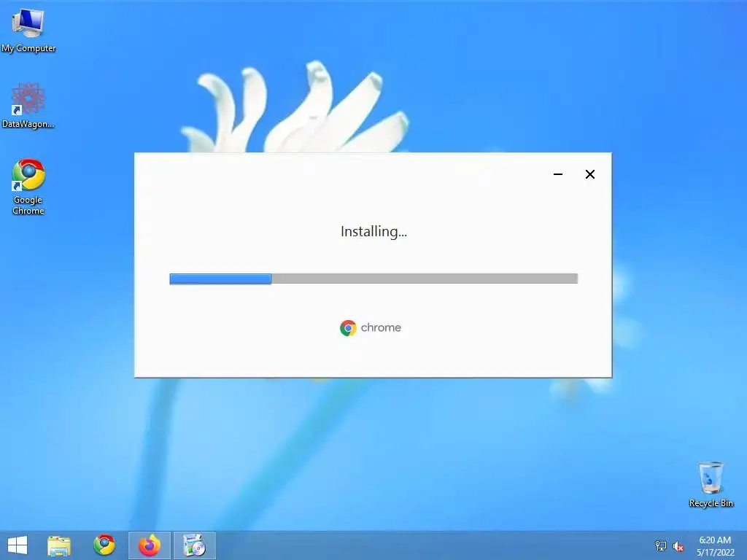This screenshot has height=560, width=747.
Task: Close the Chrome installer window
Action: (589, 174)
